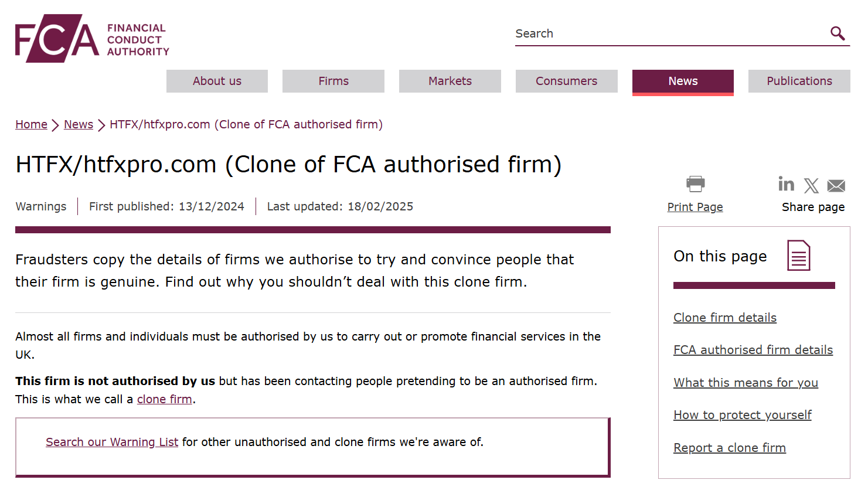Open the Markets menu
Screen dimensions: 868x490
(x=450, y=81)
